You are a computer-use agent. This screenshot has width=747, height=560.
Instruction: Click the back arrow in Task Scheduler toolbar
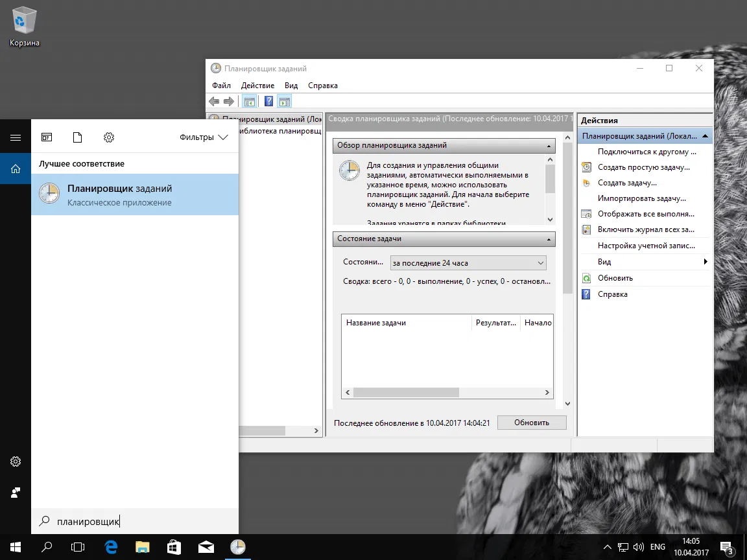pos(214,101)
